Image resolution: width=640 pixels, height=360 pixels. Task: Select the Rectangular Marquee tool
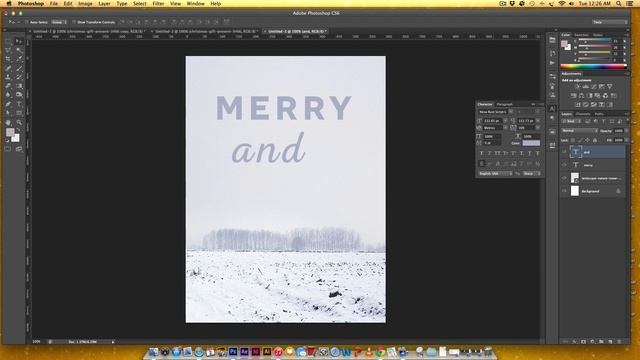click(8, 41)
